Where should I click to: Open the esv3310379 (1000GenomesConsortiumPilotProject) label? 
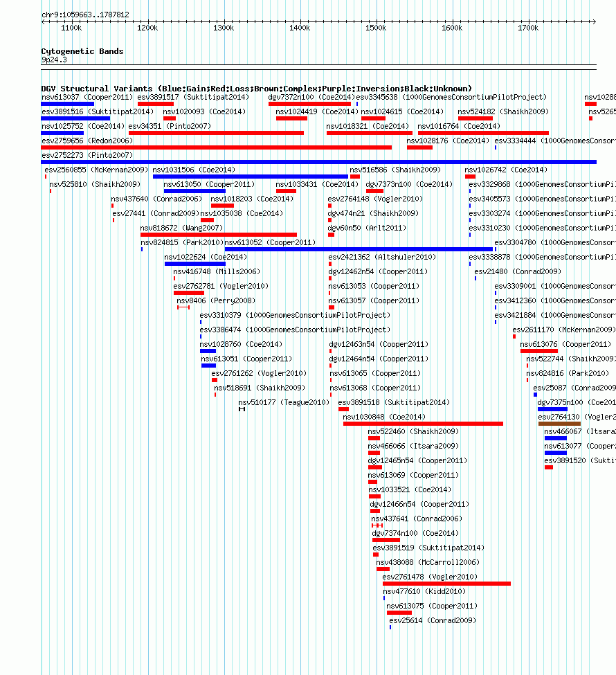[295, 315]
